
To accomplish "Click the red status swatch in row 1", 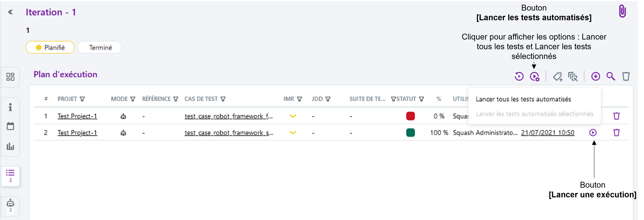I will click(410, 116).
